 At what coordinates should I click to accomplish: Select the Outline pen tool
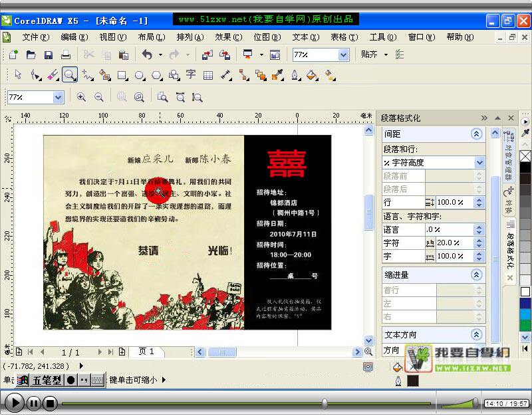point(295,74)
